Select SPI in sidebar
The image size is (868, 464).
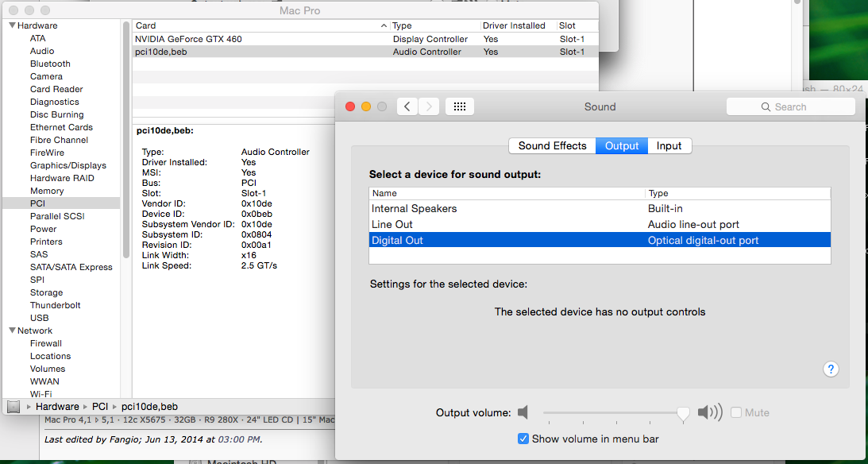37,280
